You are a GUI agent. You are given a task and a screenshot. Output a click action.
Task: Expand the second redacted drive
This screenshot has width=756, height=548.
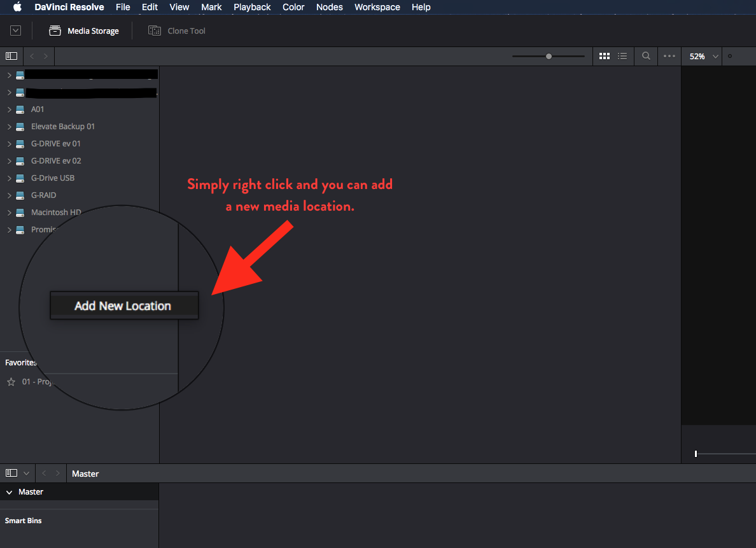pyautogui.click(x=9, y=92)
